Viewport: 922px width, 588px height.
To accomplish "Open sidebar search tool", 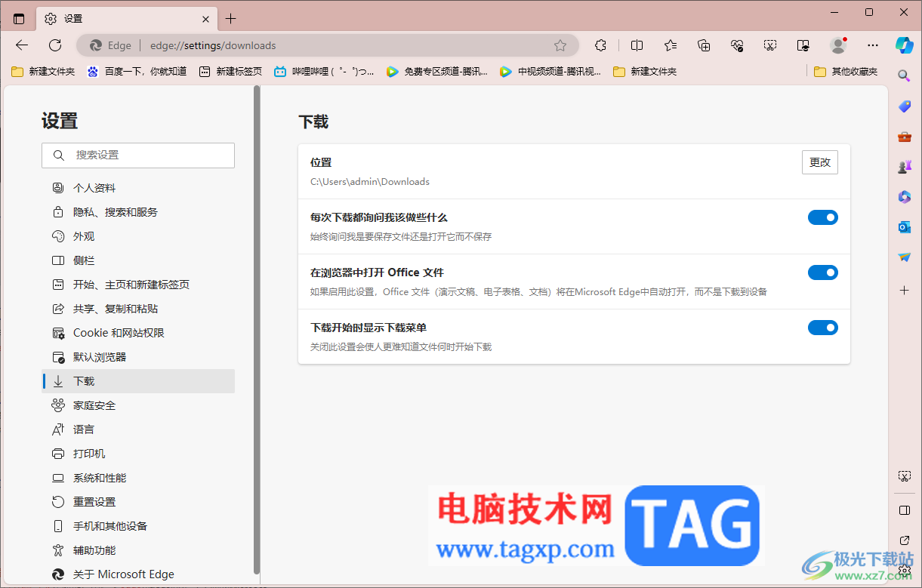I will tap(904, 75).
